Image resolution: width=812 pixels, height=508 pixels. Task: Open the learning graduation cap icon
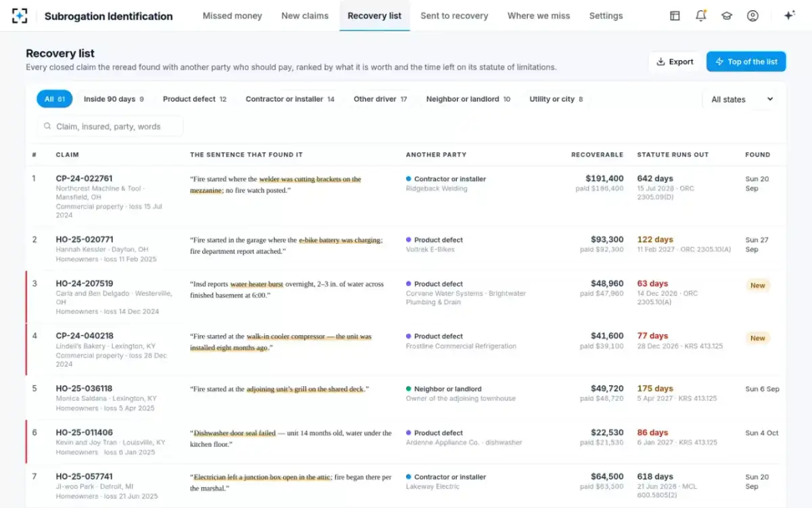(x=727, y=16)
